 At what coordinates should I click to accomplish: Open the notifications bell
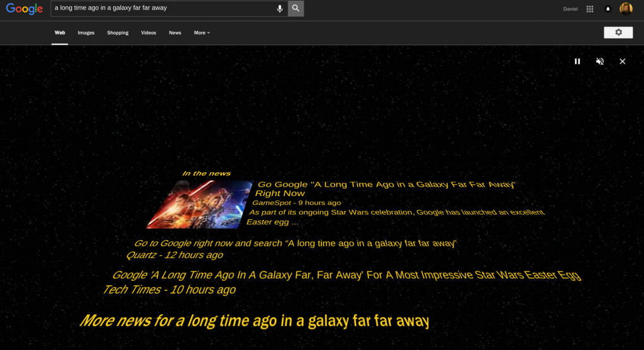click(608, 9)
